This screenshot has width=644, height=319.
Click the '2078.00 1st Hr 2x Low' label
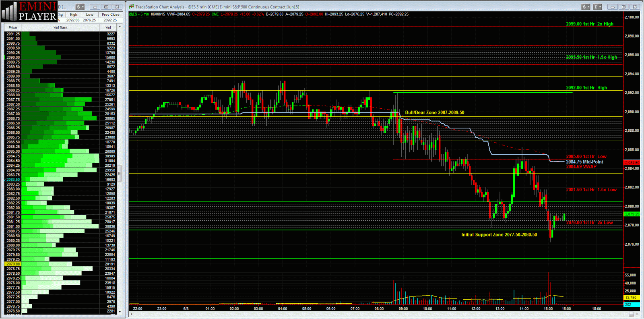(590, 222)
